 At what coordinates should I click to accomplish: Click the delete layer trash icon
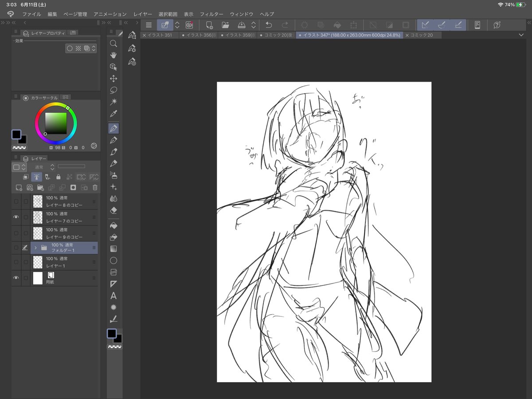pyautogui.click(x=95, y=188)
